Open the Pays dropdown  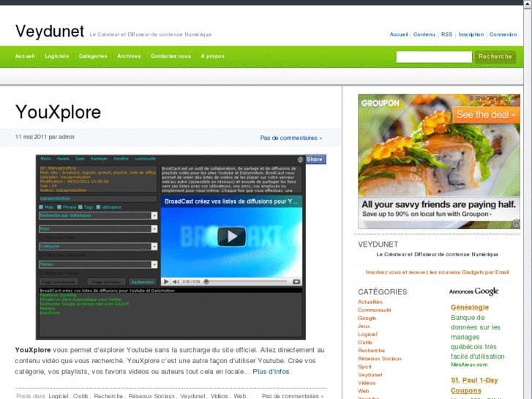point(98,229)
